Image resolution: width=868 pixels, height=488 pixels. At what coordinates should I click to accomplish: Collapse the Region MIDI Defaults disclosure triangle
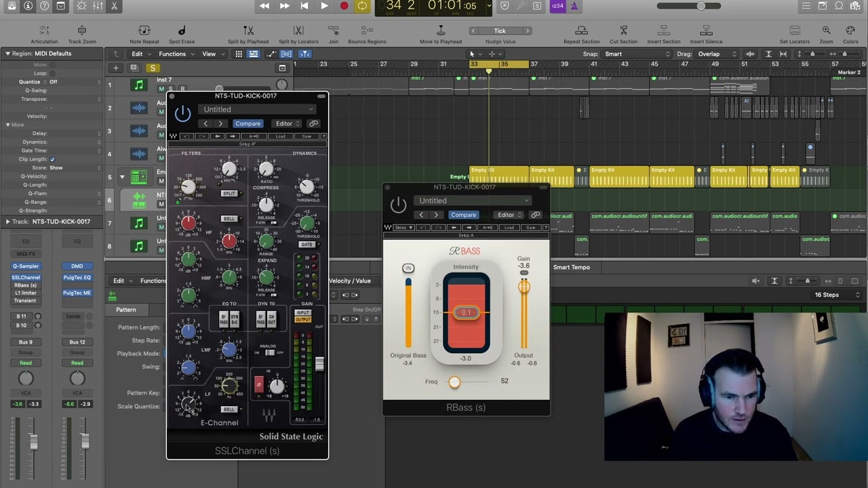coord(7,54)
